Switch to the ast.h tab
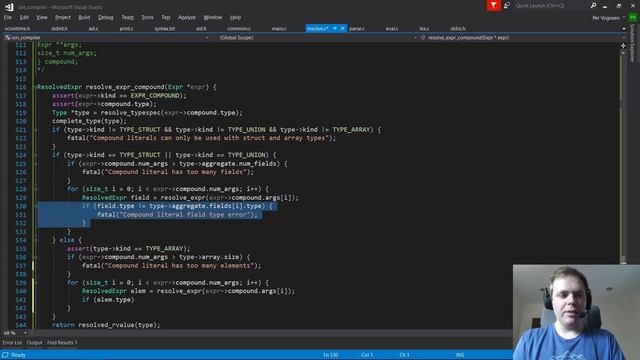The image size is (640, 360). [x=201, y=29]
